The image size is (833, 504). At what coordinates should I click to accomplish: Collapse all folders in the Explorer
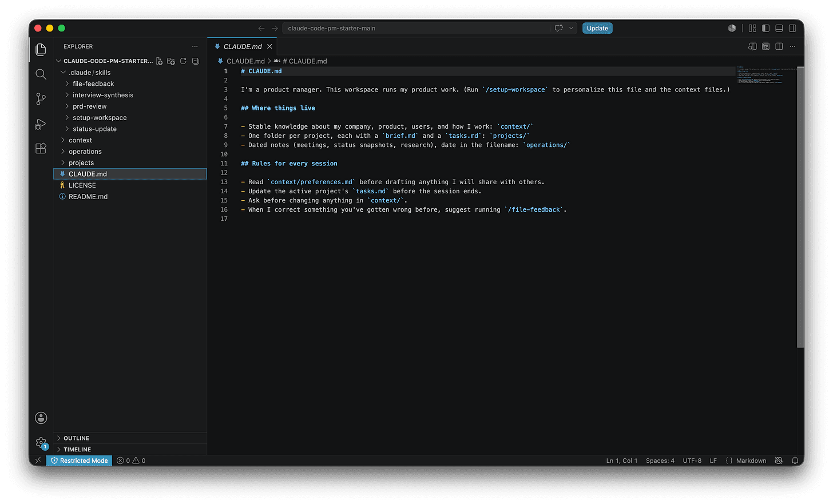coord(196,61)
